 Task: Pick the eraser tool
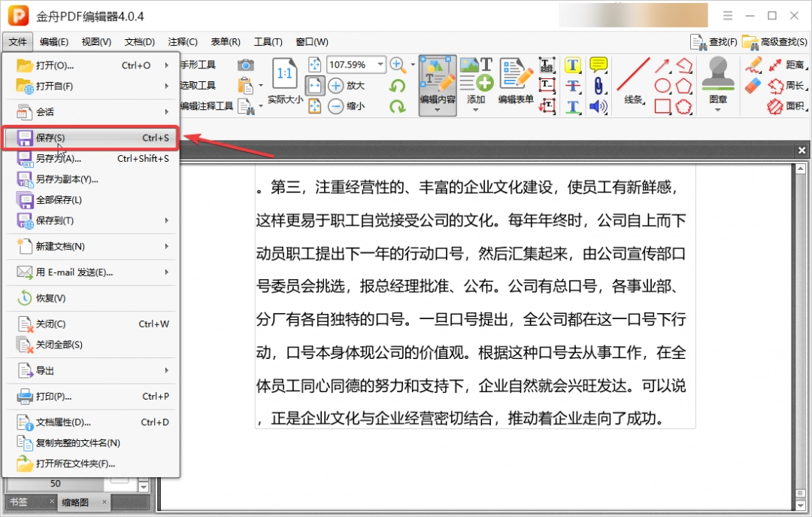tap(753, 84)
